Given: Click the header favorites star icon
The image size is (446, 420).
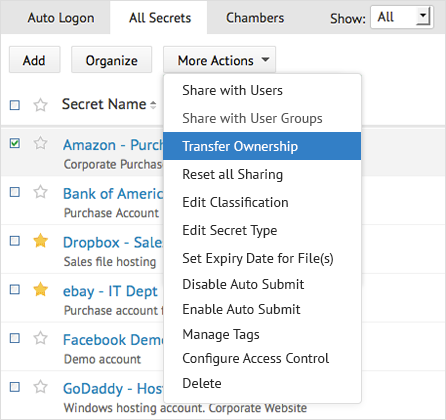Looking at the screenshot, I should (41, 105).
